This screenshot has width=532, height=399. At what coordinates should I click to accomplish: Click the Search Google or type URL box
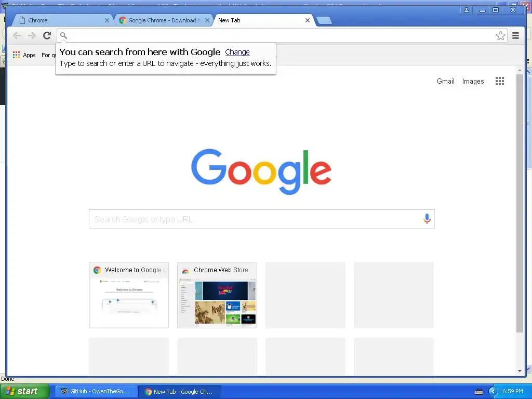point(262,219)
